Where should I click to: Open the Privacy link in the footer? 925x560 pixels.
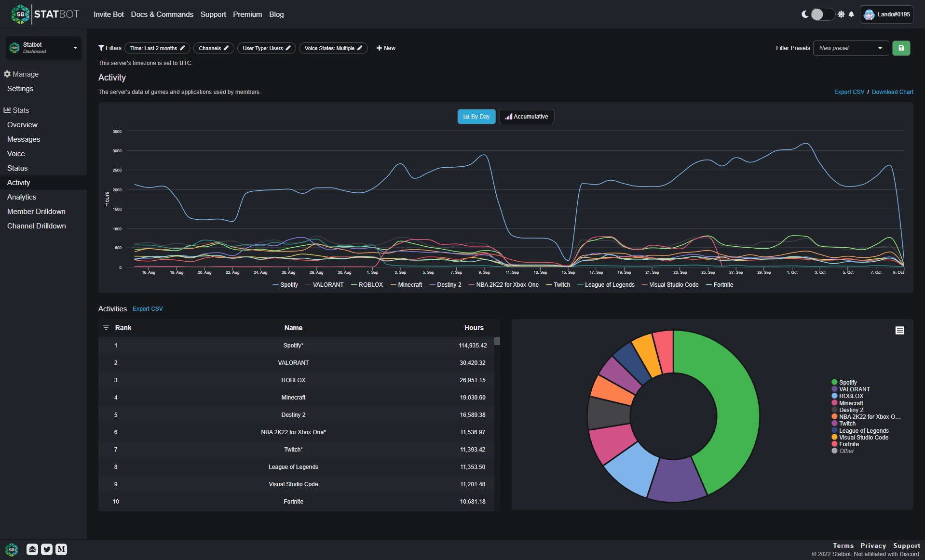[x=873, y=546]
